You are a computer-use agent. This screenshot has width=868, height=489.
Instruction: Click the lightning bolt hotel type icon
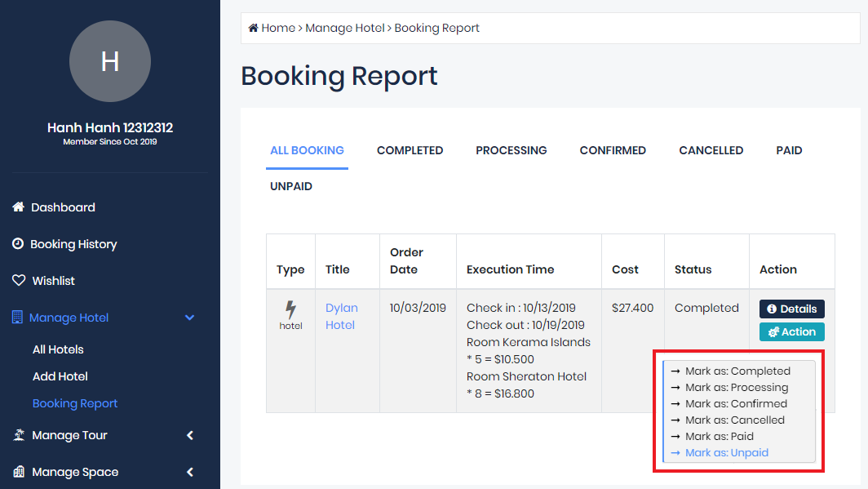(x=290, y=310)
